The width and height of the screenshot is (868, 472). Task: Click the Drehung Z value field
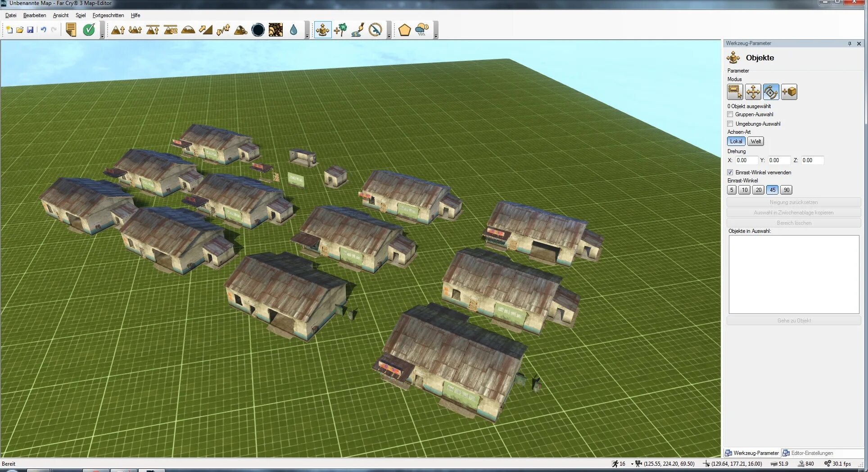coord(813,160)
